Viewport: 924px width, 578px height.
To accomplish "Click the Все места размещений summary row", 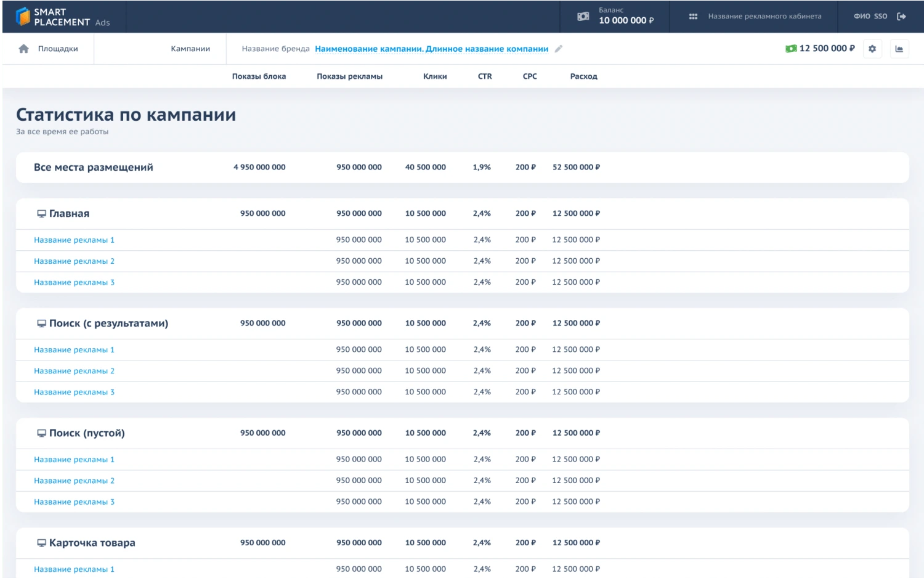I will [94, 168].
